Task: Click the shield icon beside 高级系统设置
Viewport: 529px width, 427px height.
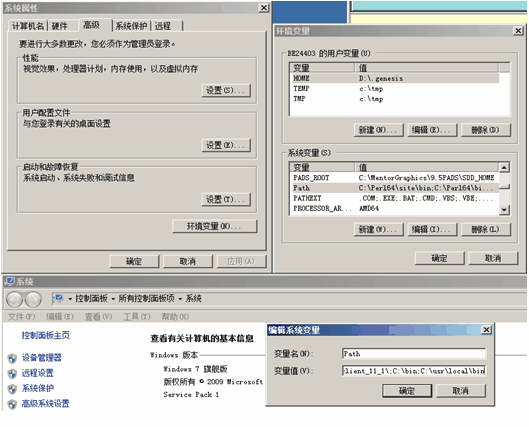Action: tap(12, 404)
